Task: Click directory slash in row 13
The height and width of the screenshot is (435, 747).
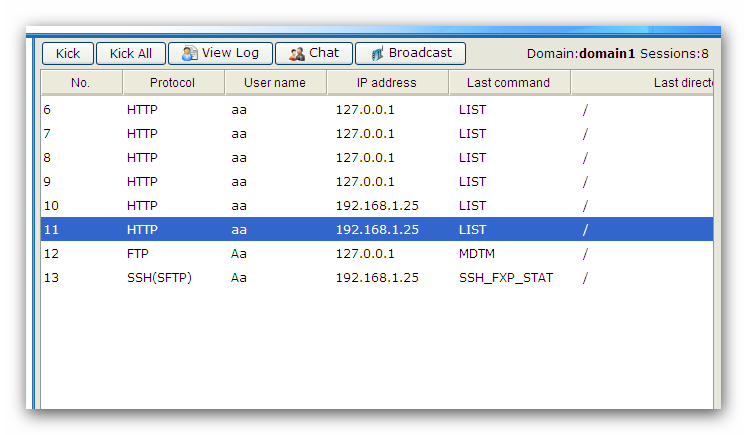Action: click(585, 278)
